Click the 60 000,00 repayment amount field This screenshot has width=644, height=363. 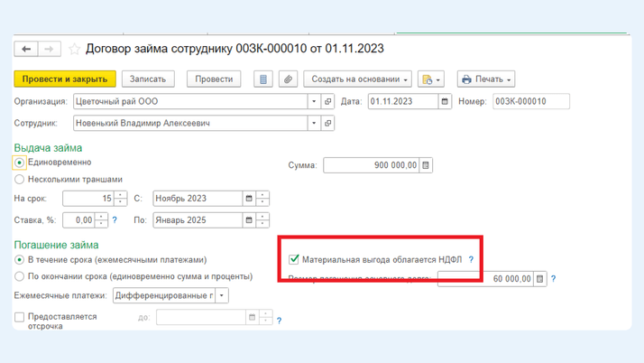tap(485, 279)
